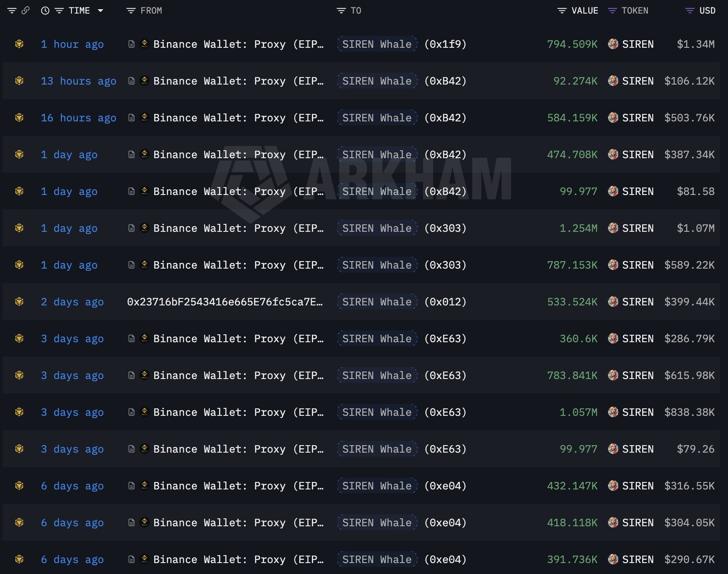Click the Binance logo in the 787.153K row

coord(145,265)
